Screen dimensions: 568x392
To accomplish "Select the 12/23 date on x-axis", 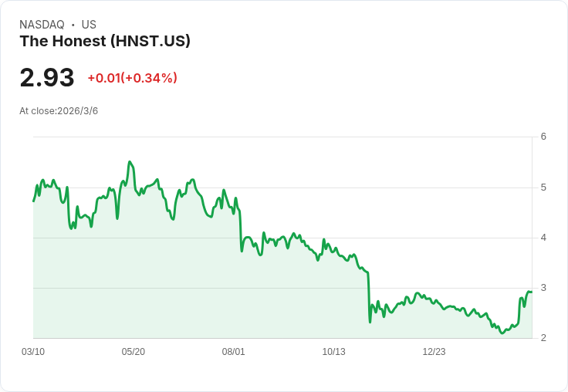I will point(434,351).
